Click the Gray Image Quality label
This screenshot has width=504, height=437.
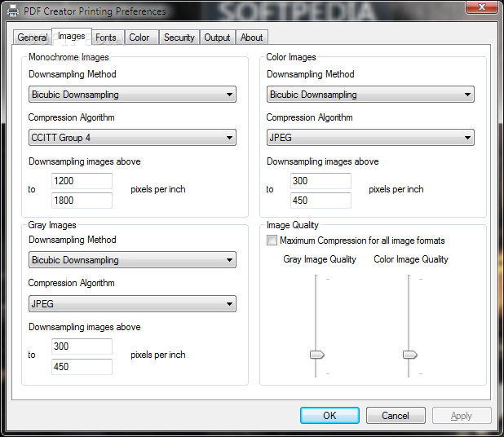[x=320, y=259]
